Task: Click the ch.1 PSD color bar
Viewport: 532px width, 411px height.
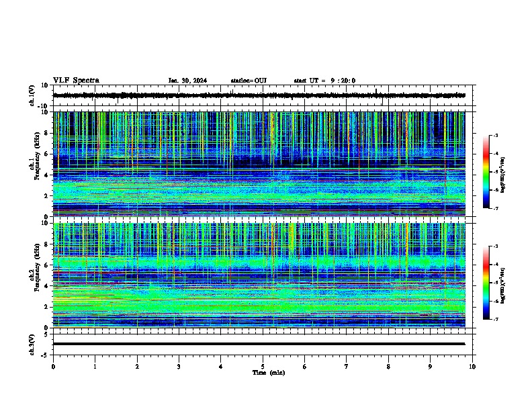Action: (x=486, y=172)
